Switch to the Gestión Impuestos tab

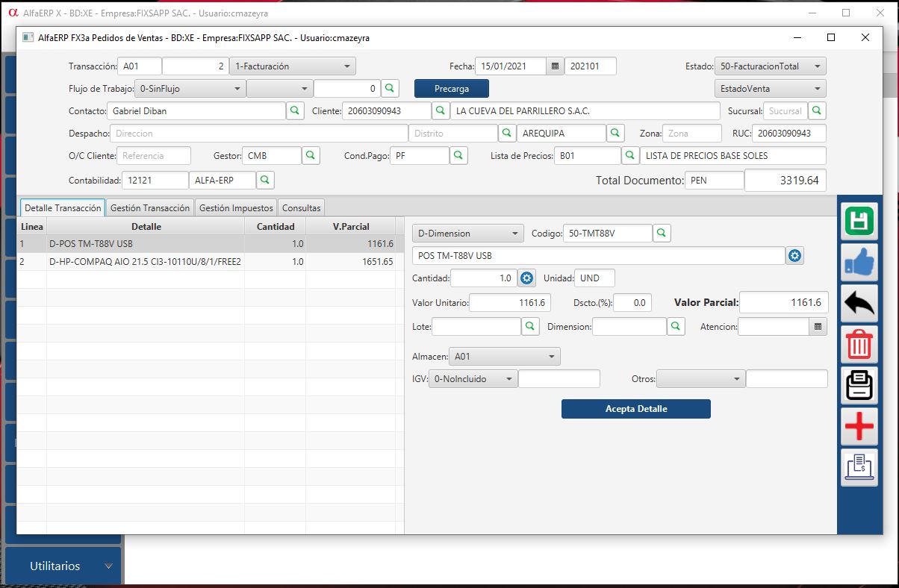pyautogui.click(x=236, y=208)
